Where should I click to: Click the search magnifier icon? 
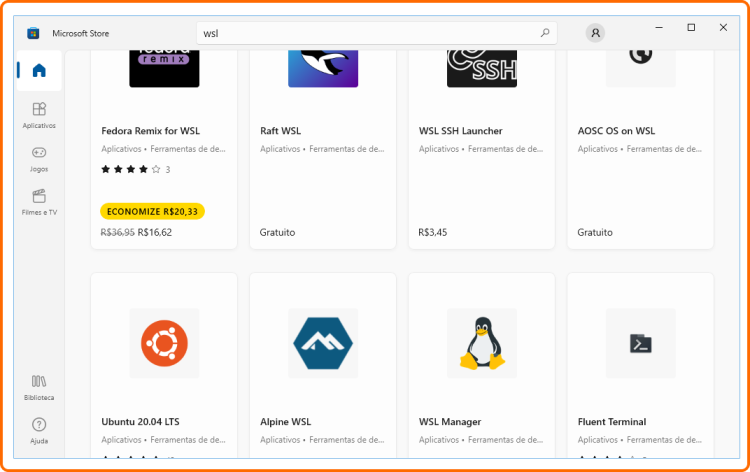545,33
